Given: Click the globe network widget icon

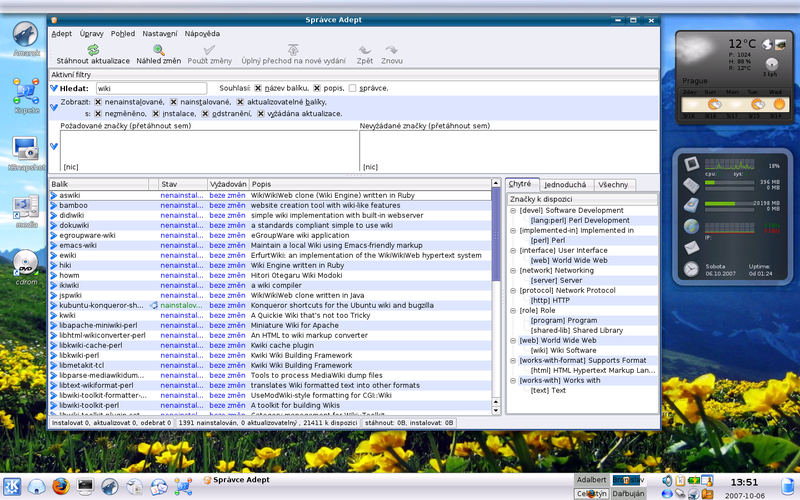Looking at the screenshot, I should (691, 226).
